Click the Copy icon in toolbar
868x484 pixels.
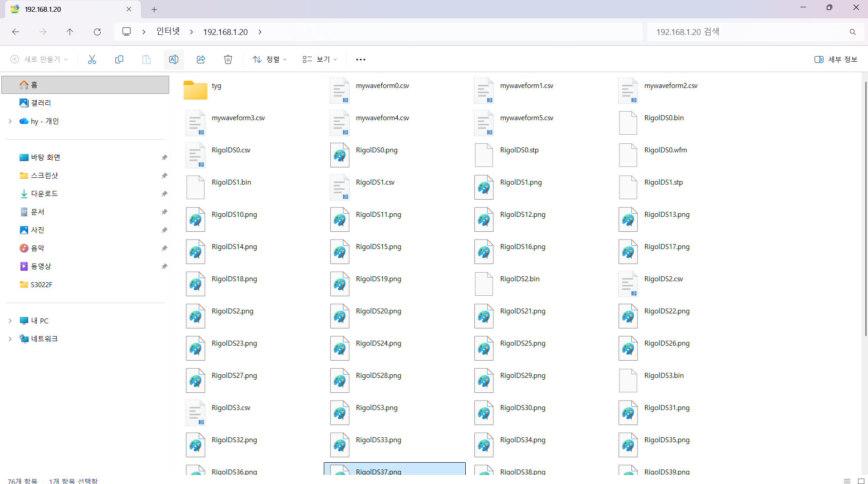pyautogui.click(x=119, y=59)
